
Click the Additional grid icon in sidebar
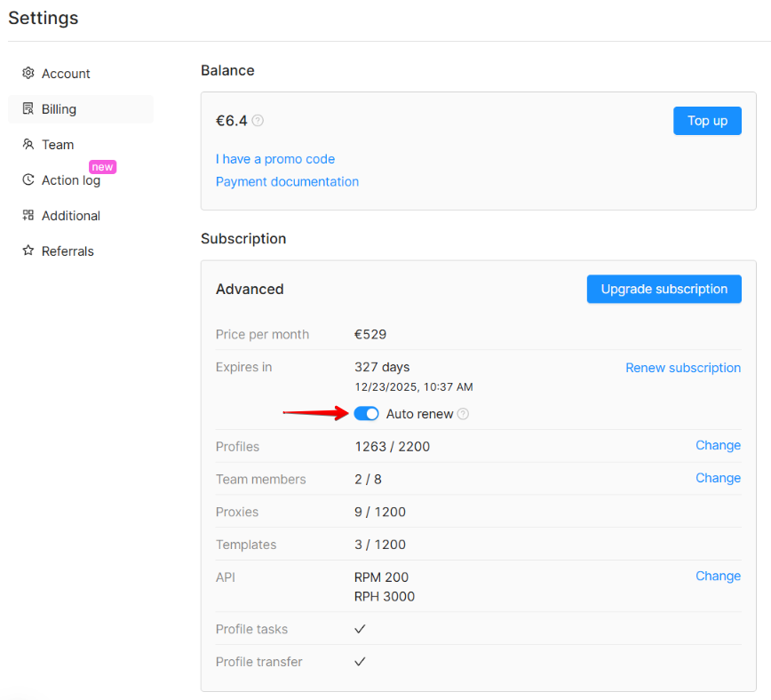[28, 216]
